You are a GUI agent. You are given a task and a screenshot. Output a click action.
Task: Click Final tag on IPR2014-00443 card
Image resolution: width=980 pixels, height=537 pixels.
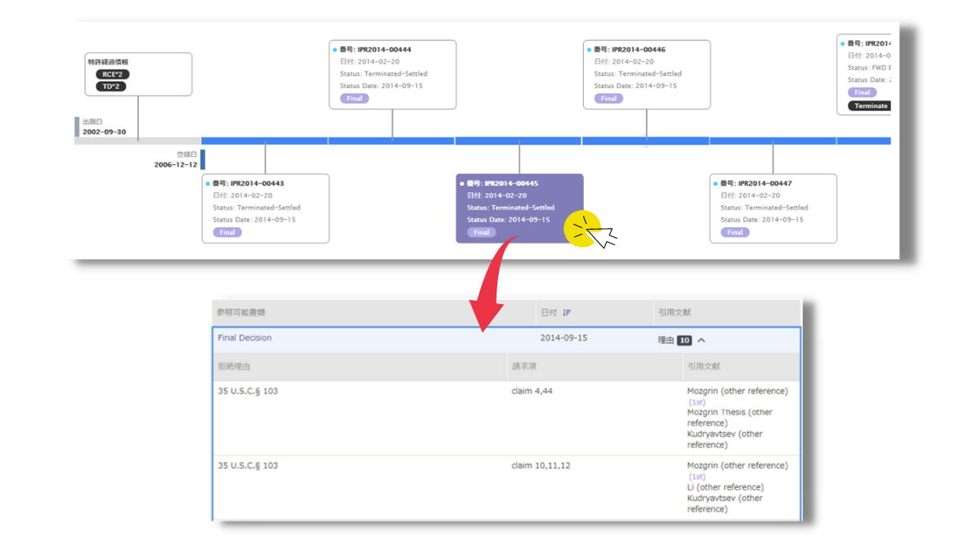pyautogui.click(x=228, y=232)
